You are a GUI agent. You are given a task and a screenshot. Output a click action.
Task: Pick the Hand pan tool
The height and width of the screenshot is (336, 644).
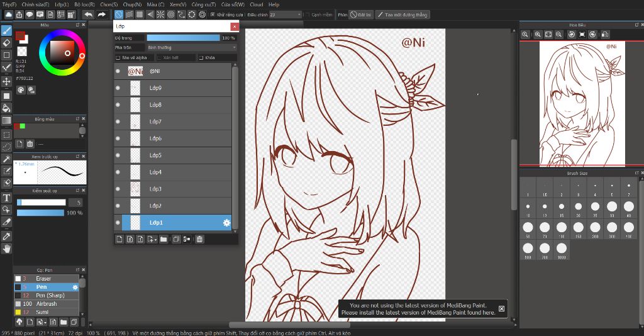coord(6,249)
